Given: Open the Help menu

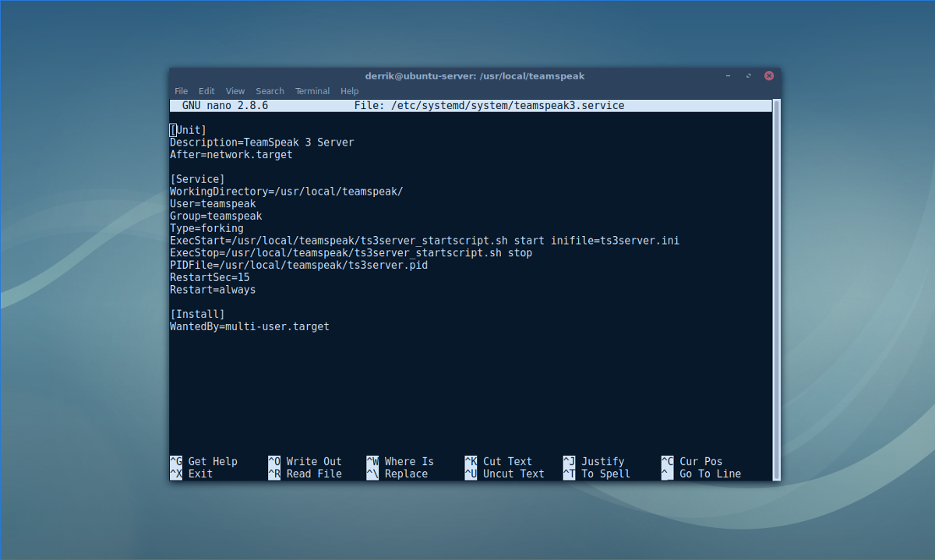Looking at the screenshot, I should pyautogui.click(x=350, y=91).
